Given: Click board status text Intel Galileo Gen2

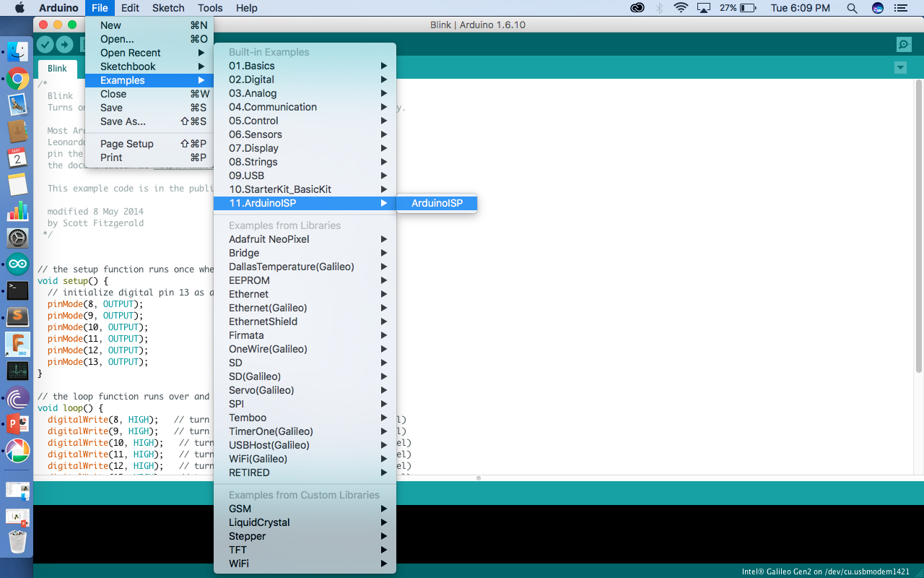Looking at the screenshot, I should click(826, 571).
